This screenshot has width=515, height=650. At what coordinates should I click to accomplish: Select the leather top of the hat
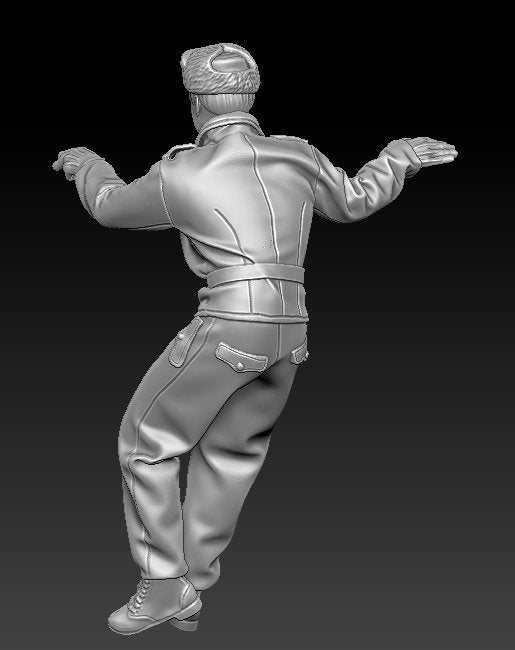(x=230, y=62)
